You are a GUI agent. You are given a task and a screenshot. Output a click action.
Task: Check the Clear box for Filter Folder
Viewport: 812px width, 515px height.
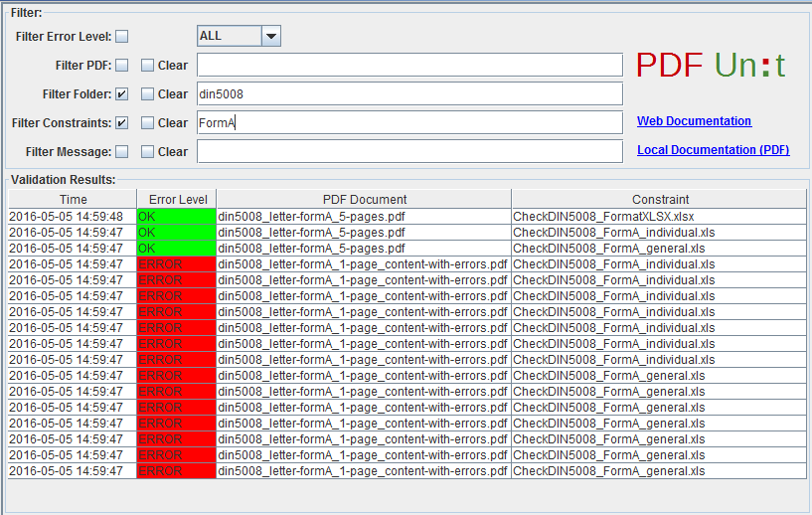(147, 94)
